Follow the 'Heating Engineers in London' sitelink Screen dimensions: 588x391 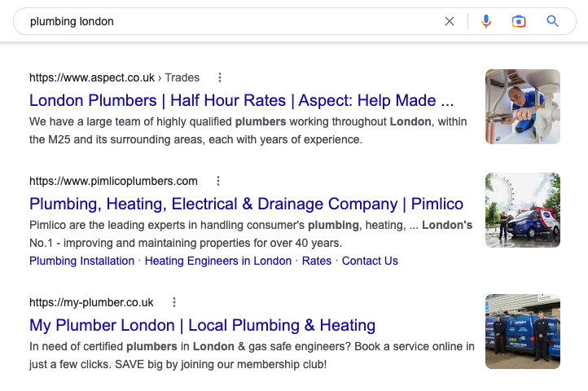[x=218, y=261]
